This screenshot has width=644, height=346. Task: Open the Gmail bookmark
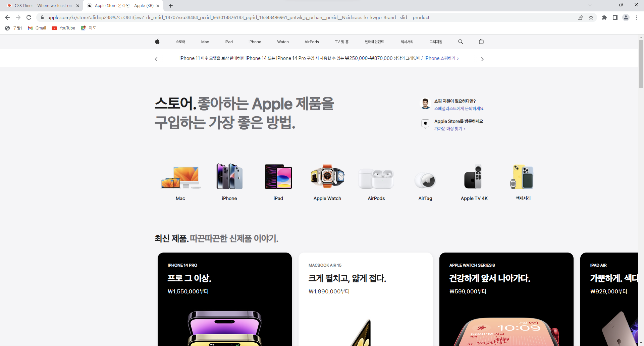(37, 28)
